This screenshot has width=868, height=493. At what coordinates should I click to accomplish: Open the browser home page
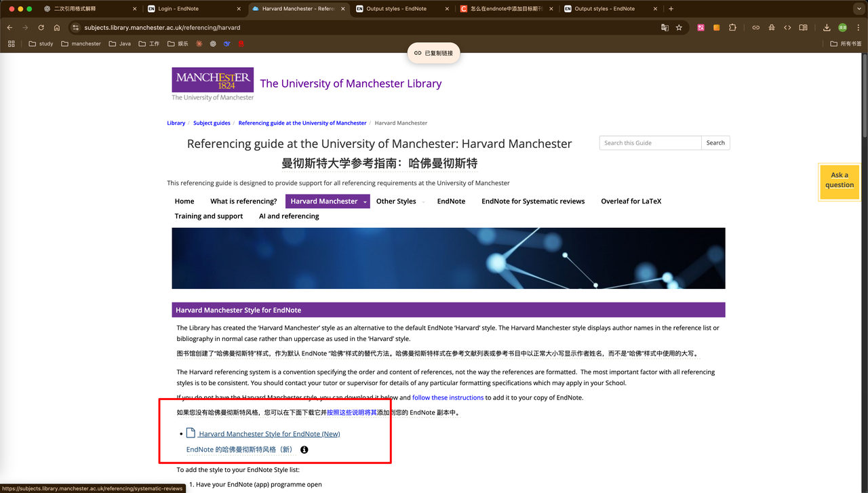pyautogui.click(x=57, y=28)
